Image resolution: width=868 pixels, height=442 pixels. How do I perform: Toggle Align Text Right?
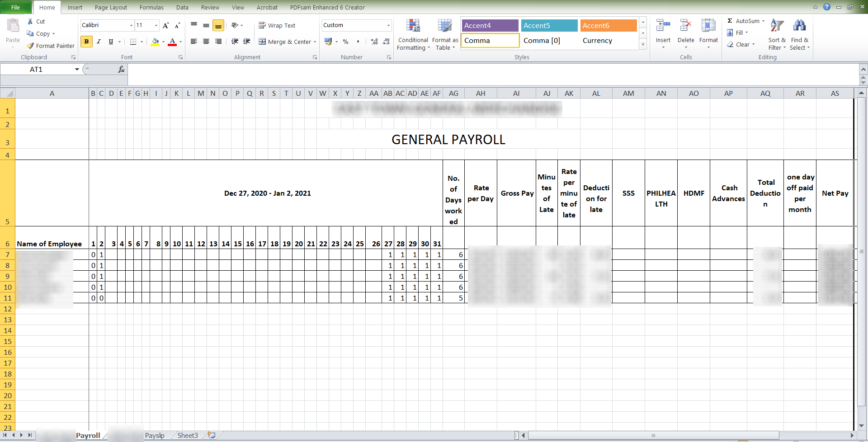pyautogui.click(x=218, y=42)
